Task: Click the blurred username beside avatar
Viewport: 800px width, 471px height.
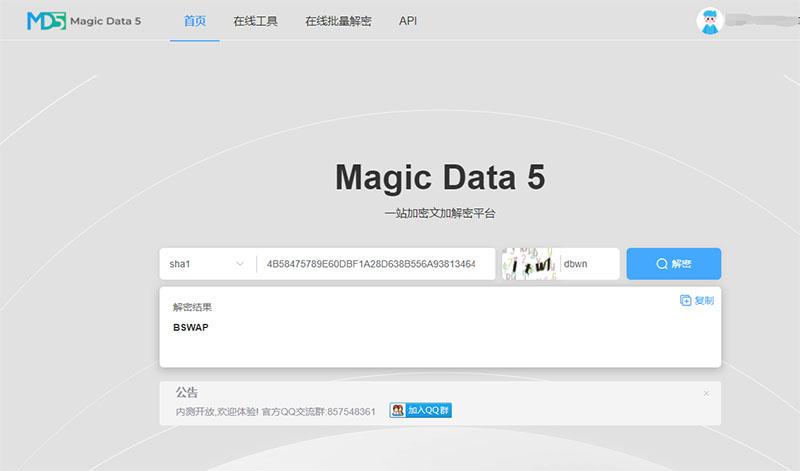Action: (762, 21)
